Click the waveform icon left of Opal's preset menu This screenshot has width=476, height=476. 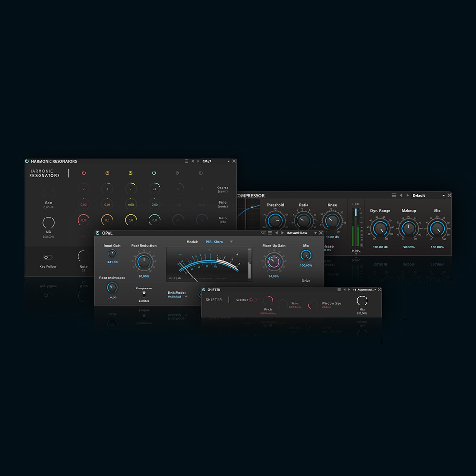click(x=264, y=233)
